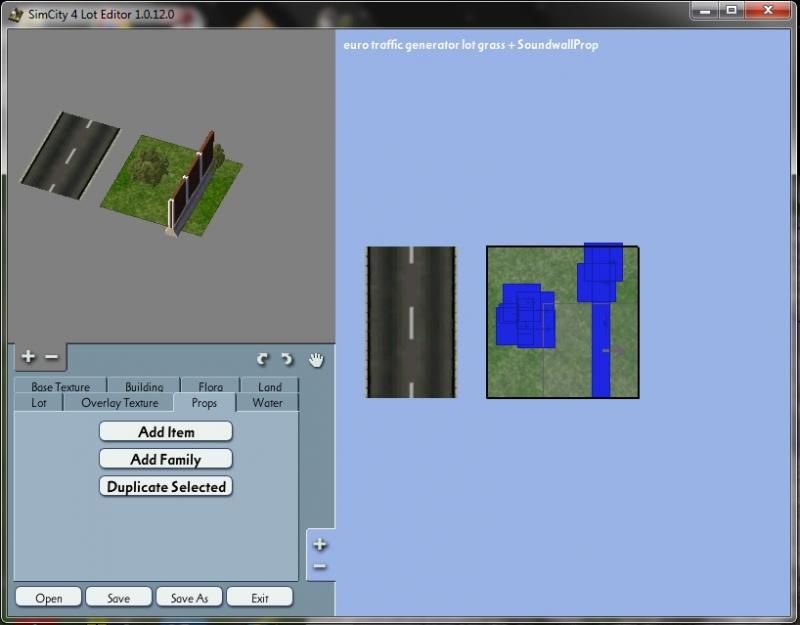This screenshot has height=625, width=800.
Task: Select the Lot tab
Action: coord(39,403)
